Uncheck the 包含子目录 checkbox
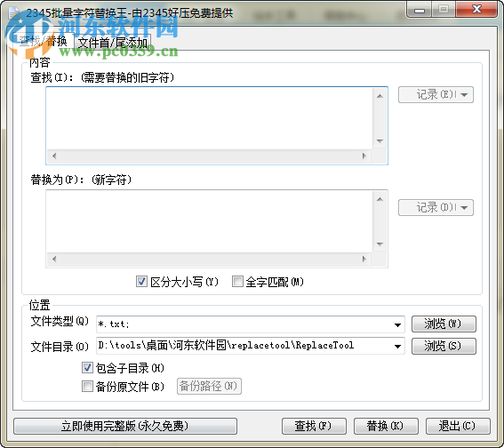This screenshot has height=448, width=504. click(87, 367)
